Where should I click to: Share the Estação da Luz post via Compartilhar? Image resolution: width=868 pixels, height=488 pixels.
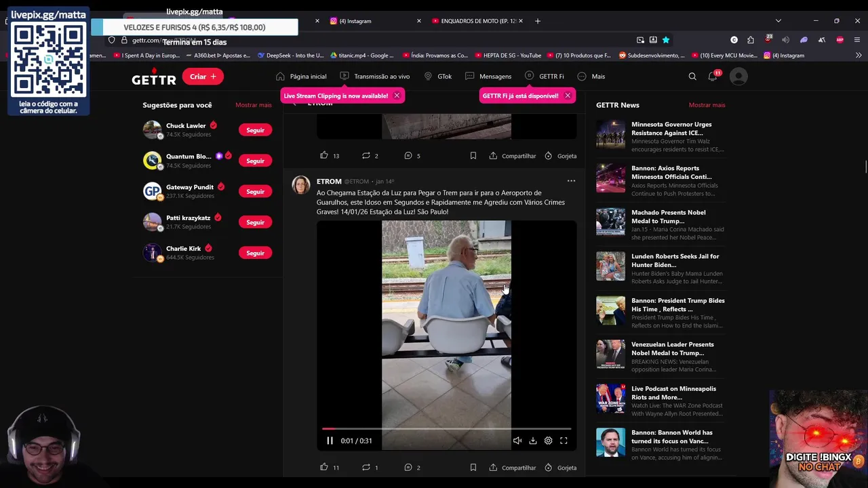[x=513, y=468]
